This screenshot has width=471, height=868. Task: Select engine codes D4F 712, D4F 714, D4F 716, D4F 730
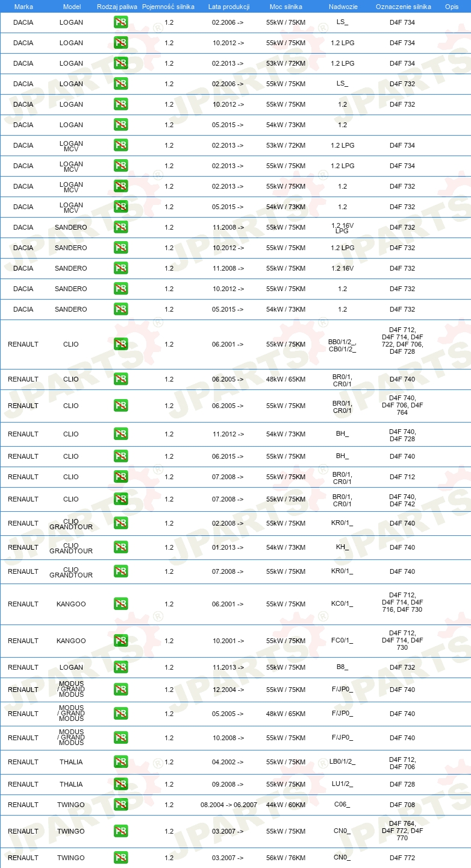[402, 602]
